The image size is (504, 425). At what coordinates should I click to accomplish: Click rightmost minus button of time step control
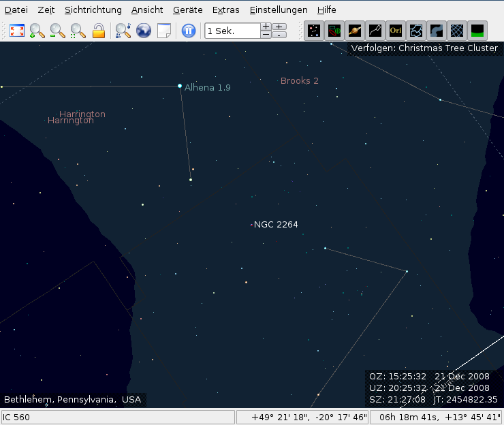[279, 35]
